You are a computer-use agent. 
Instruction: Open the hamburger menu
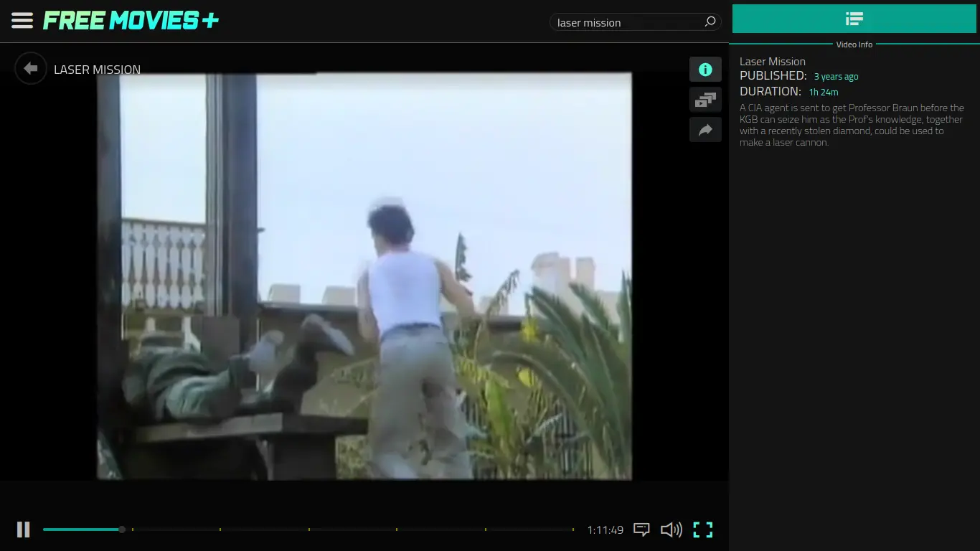[x=22, y=20]
